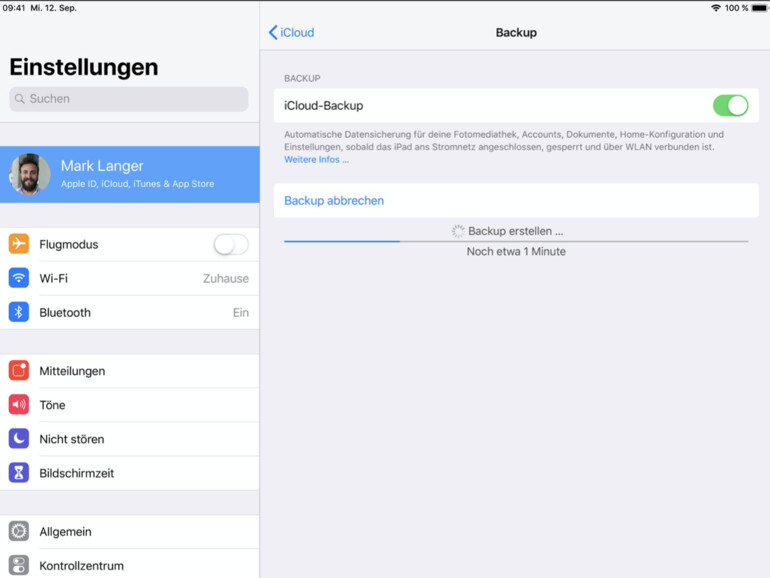This screenshot has height=578, width=770.
Task: Tap the BACKUP section header
Action: pos(302,79)
